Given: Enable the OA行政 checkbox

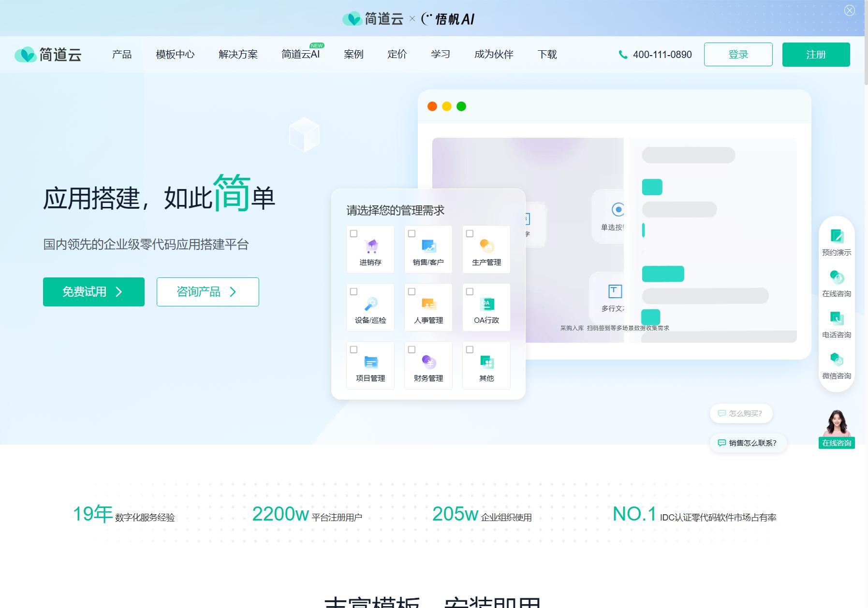Looking at the screenshot, I should (x=470, y=291).
